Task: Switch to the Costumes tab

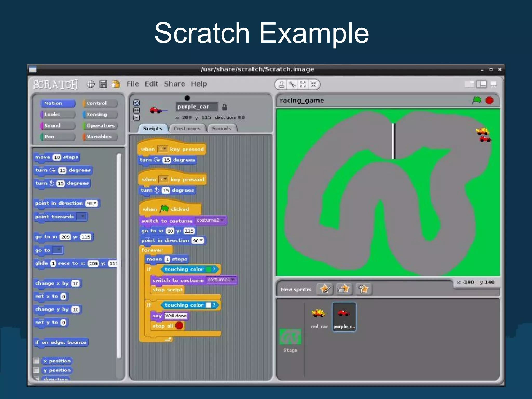Action: [187, 128]
